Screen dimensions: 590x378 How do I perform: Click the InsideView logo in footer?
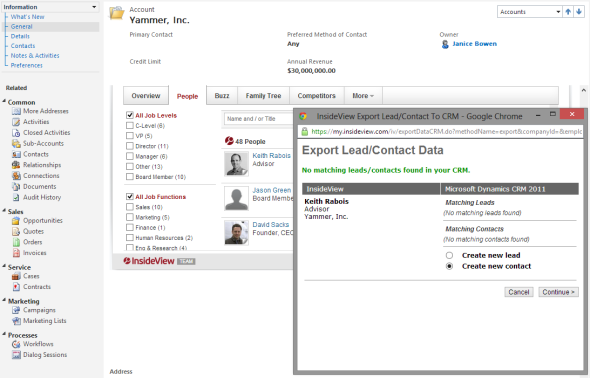click(x=149, y=261)
